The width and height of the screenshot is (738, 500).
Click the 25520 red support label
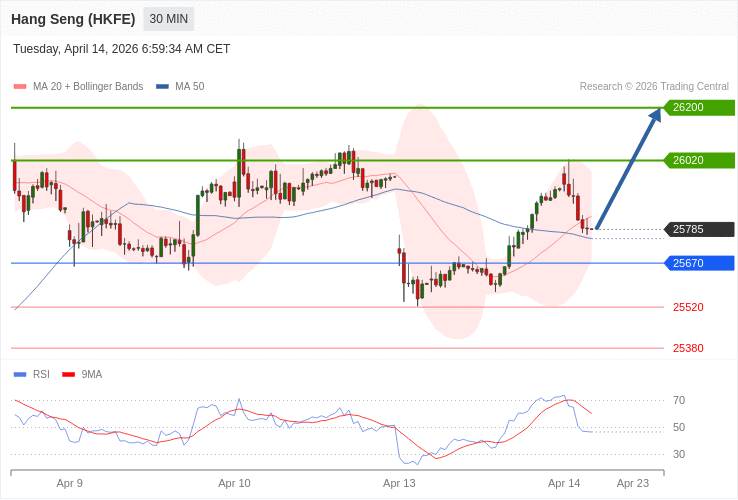pos(688,307)
